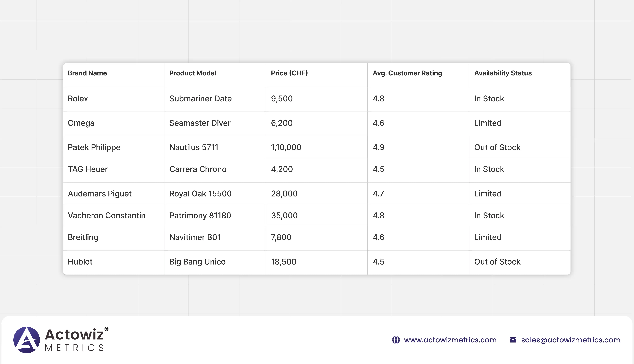Click the Availability Status column header
This screenshot has width=634, height=364.
pos(503,73)
